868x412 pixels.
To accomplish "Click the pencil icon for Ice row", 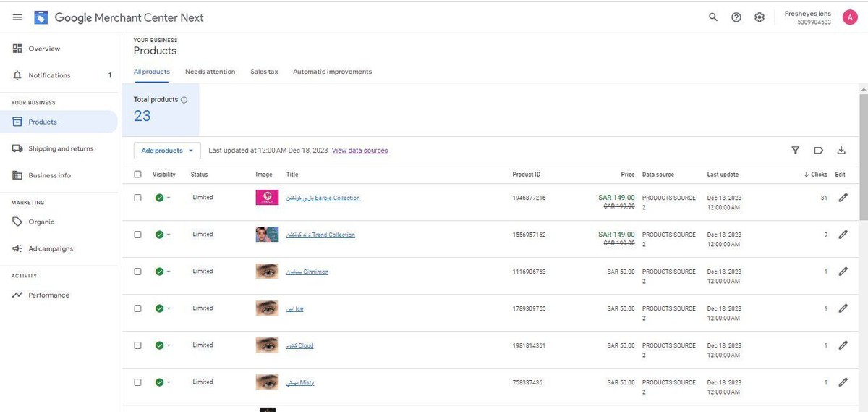I will coord(843,308).
